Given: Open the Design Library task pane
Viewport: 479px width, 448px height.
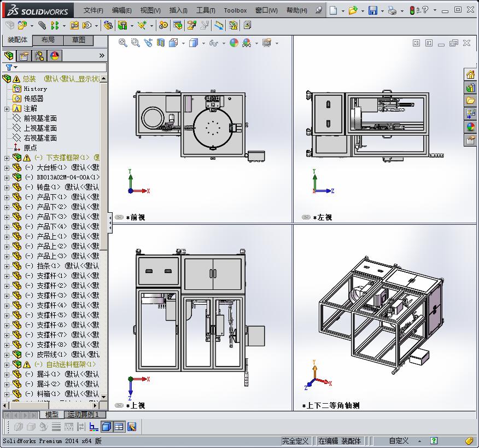Looking at the screenshot, I should 470,88.
